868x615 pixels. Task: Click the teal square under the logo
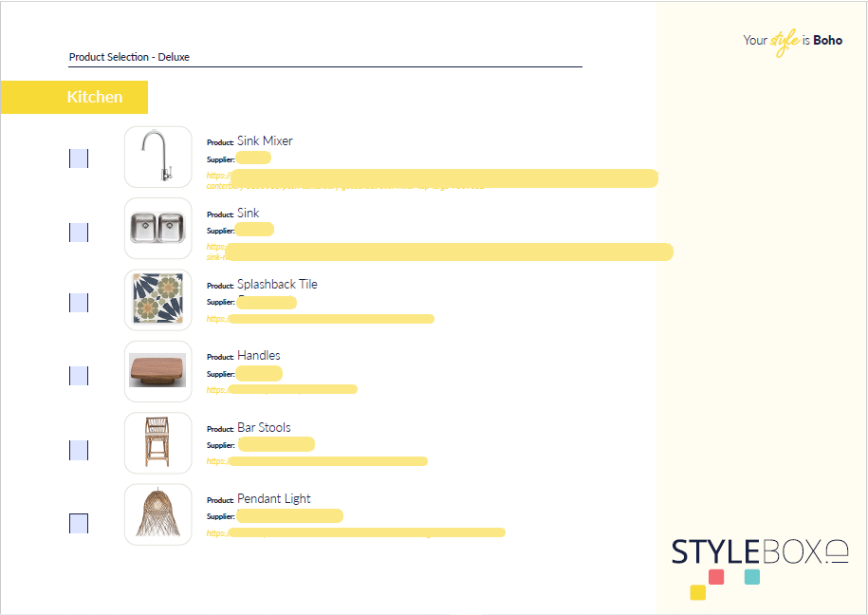pyautogui.click(x=752, y=576)
